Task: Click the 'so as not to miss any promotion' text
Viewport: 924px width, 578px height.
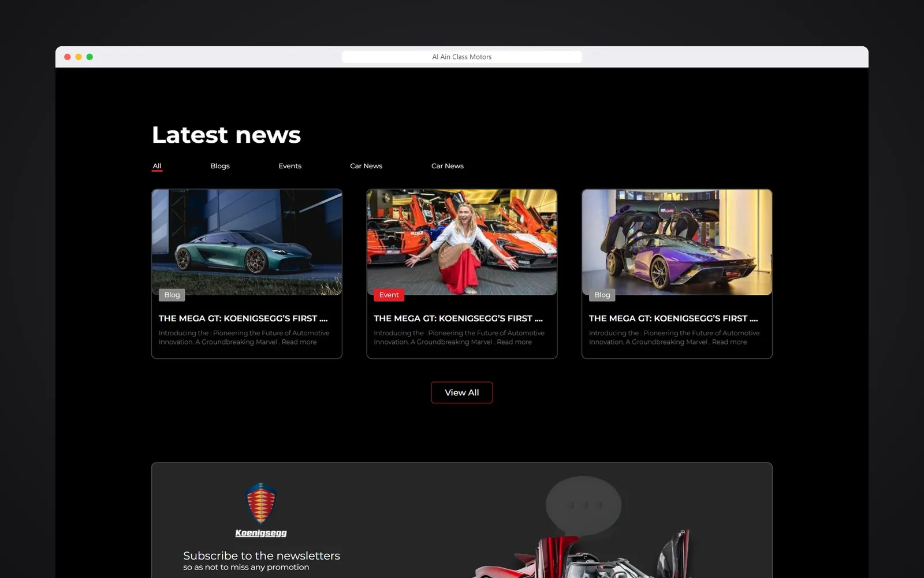Action: (246, 568)
